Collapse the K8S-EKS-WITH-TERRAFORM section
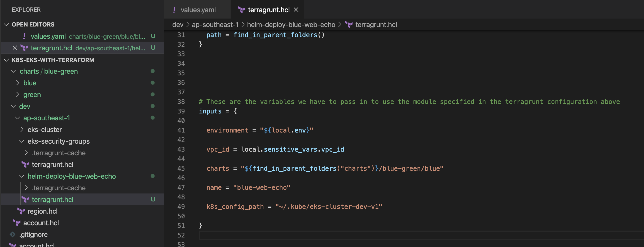Viewport: 644px width, 247px height. [x=6, y=60]
